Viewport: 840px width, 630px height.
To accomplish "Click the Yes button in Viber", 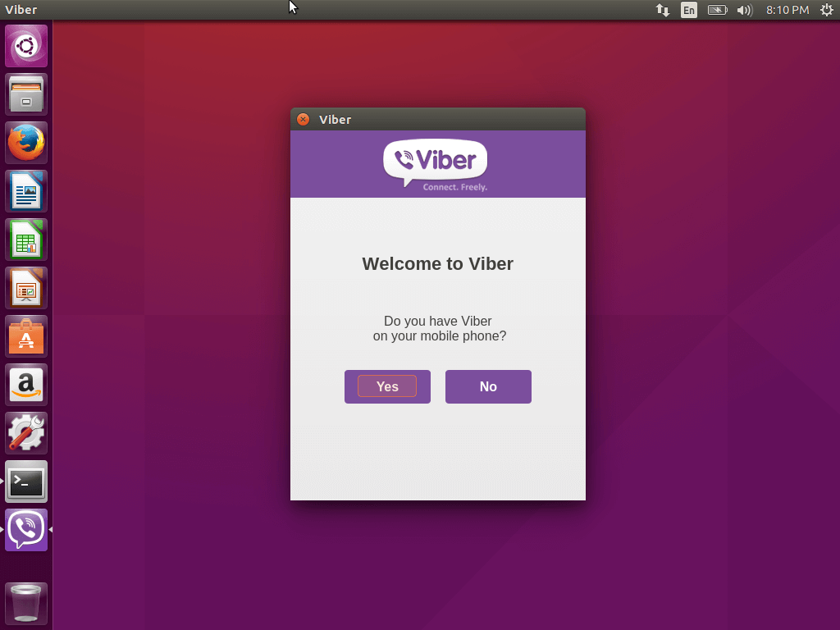I will tap(387, 386).
